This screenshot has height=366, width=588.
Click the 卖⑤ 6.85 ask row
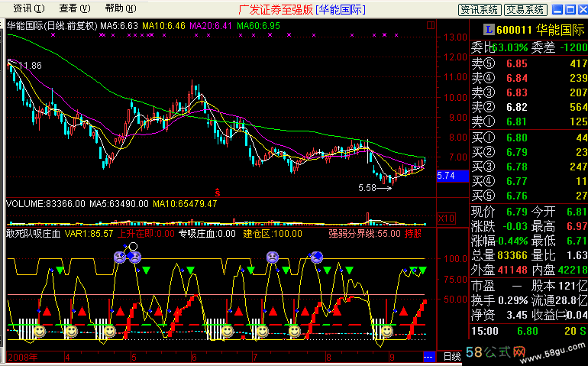pos(528,63)
